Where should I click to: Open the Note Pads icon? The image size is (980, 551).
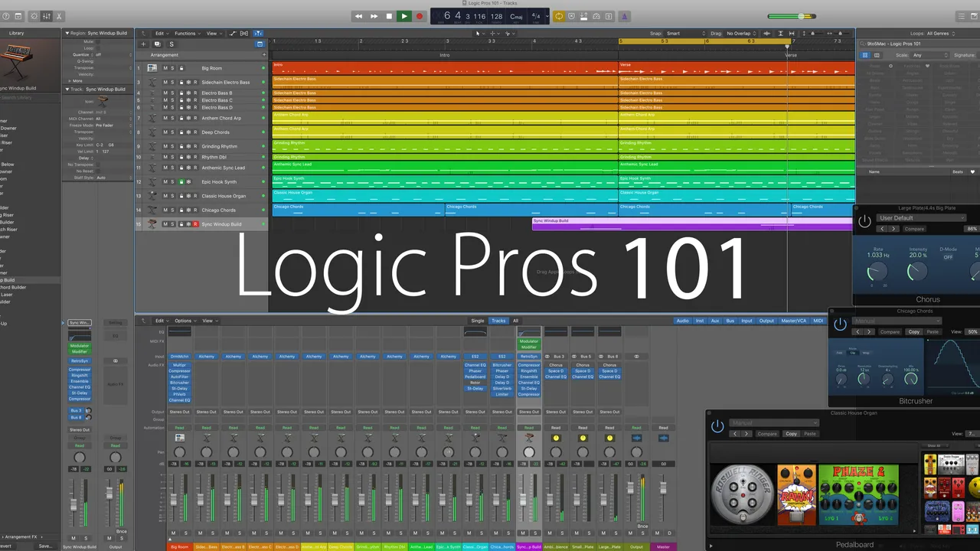click(x=975, y=16)
